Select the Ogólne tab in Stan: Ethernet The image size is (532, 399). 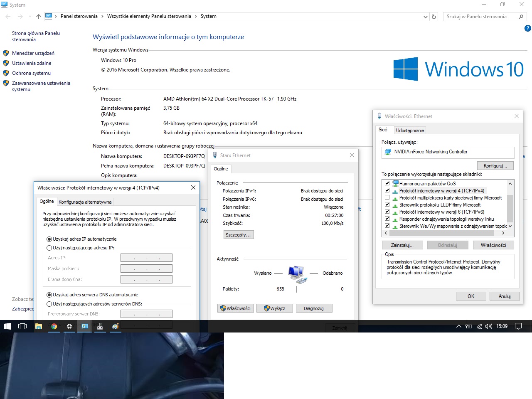pos(221,169)
